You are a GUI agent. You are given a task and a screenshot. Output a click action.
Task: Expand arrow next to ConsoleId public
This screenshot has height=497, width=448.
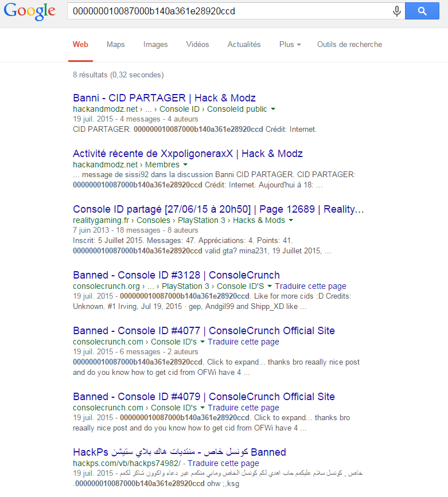click(x=273, y=109)
